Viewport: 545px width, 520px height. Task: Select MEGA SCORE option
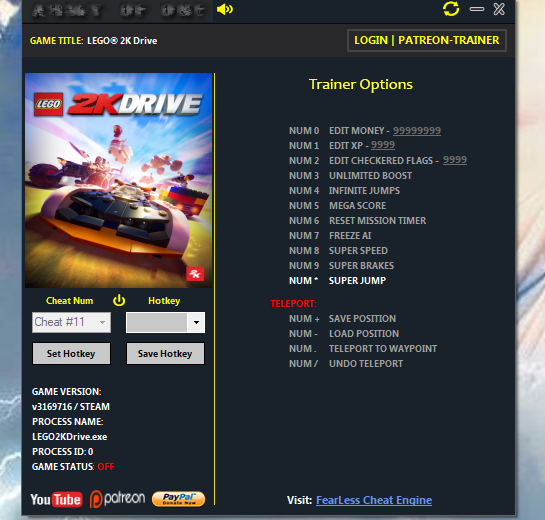pyautogui.click(x=357, y=205)
